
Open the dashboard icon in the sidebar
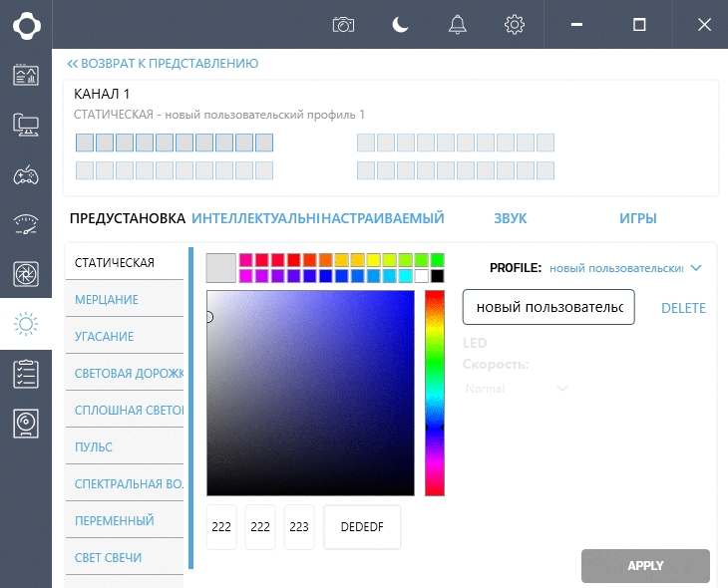tap(26, 75)
